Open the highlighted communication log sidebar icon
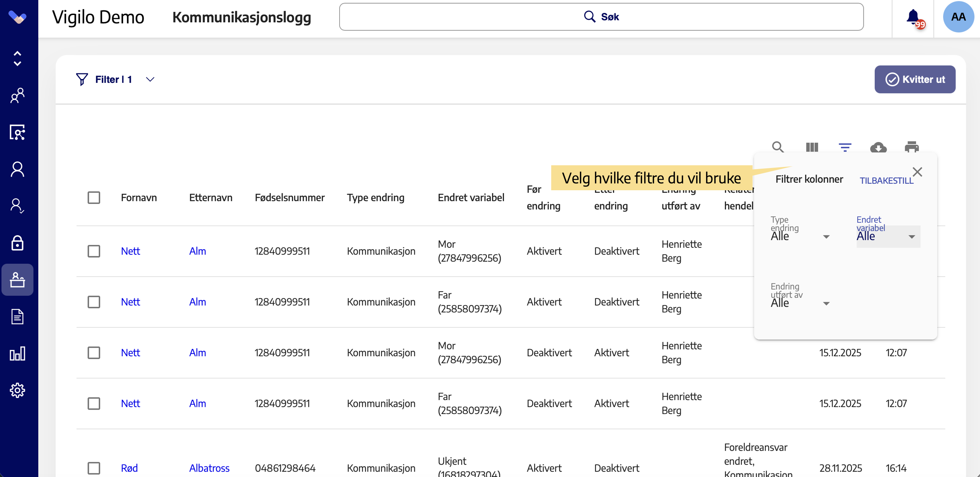The image size is (980, 477). coord(17,280)
